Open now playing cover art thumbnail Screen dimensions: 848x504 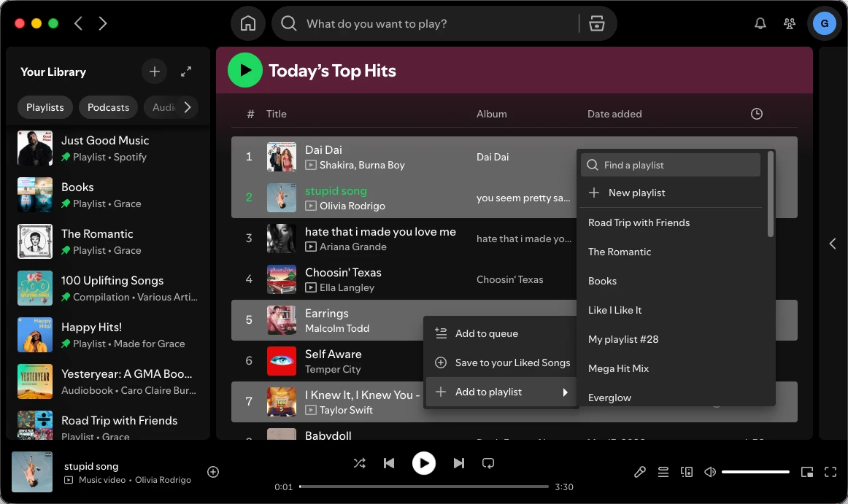[32, 472]
